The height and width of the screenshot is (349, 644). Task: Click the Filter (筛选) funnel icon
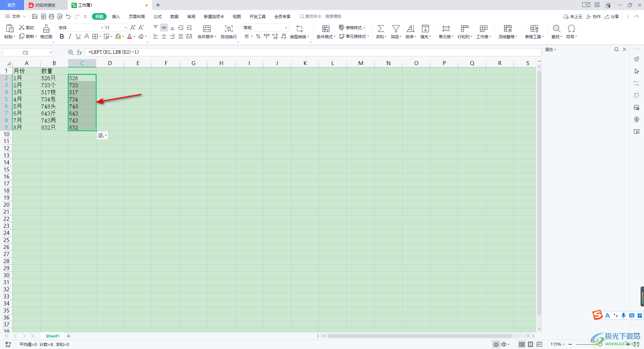[x=396, y=29]
